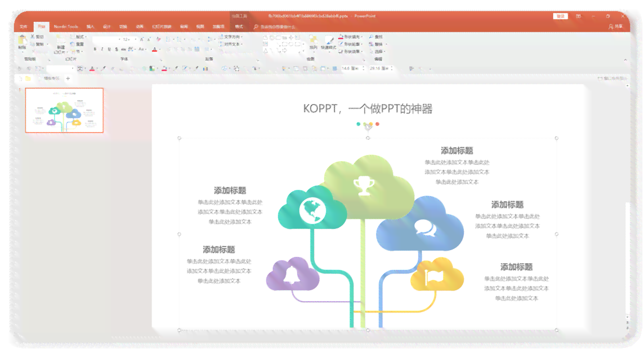The height and width of the screenshot is (350, 644).
Task: Click the red font color A icon
Action: (154, 49)
